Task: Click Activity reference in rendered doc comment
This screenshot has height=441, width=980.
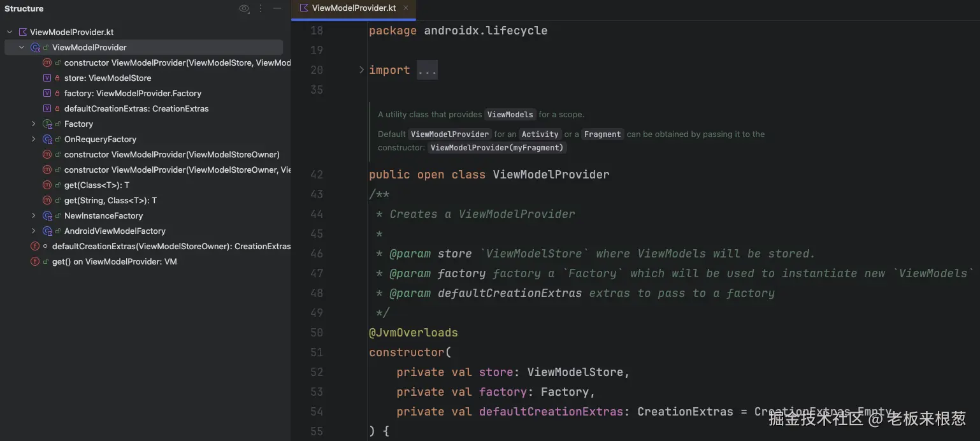Action: (x=540, y=134)
